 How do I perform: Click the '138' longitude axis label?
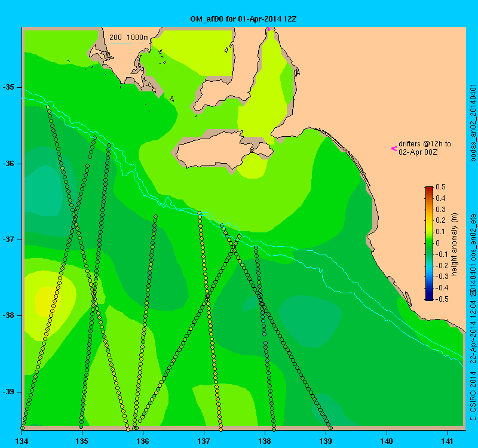(x=265, y=441)
